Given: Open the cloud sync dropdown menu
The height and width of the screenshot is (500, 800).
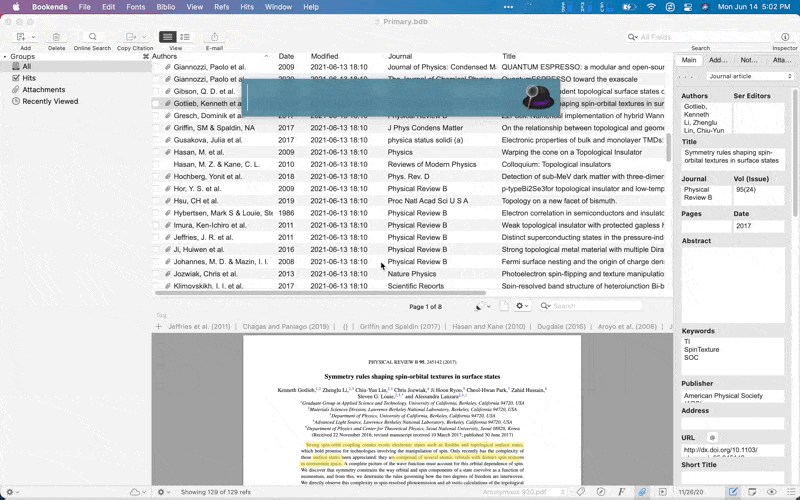Looking at the screenshot, I should click(138, 492).
